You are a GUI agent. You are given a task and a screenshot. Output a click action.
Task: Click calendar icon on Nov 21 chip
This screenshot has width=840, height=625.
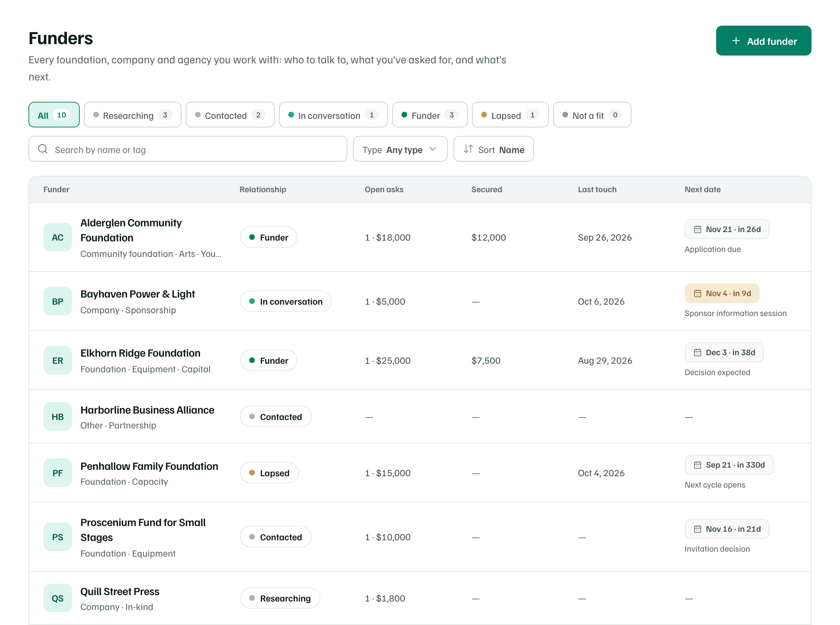click(x=697, y=229)
